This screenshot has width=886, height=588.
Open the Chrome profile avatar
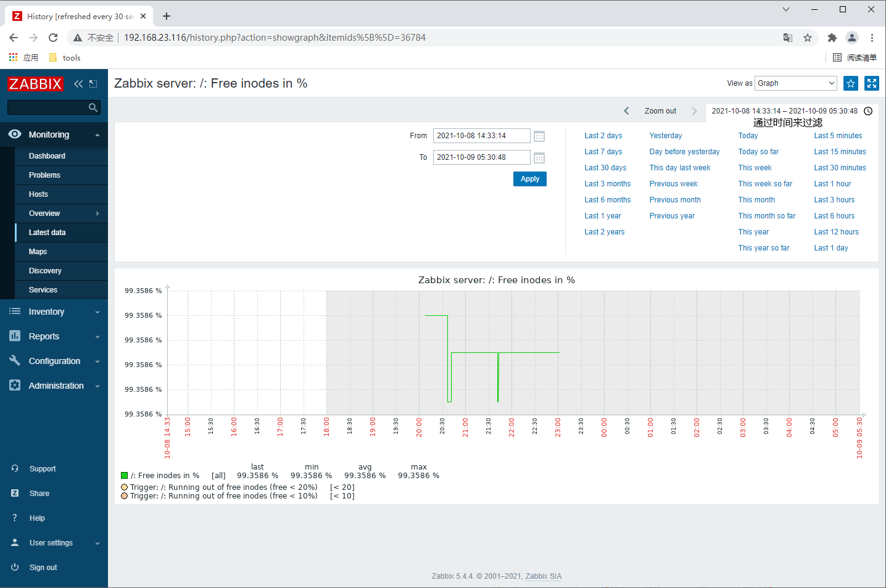[x=852, y=38]
